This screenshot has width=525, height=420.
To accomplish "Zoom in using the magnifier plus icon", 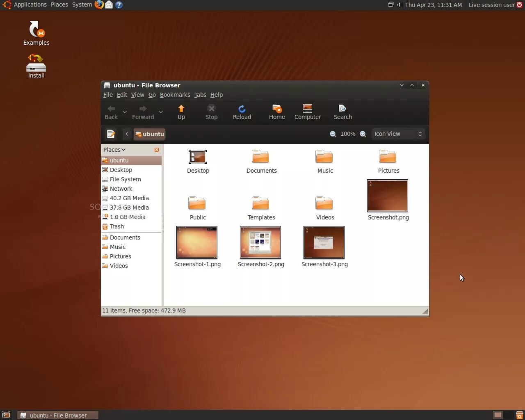I will (363, 134).
